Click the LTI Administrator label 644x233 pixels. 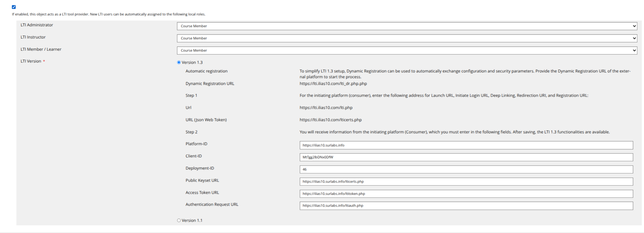(x=37, y=25)
